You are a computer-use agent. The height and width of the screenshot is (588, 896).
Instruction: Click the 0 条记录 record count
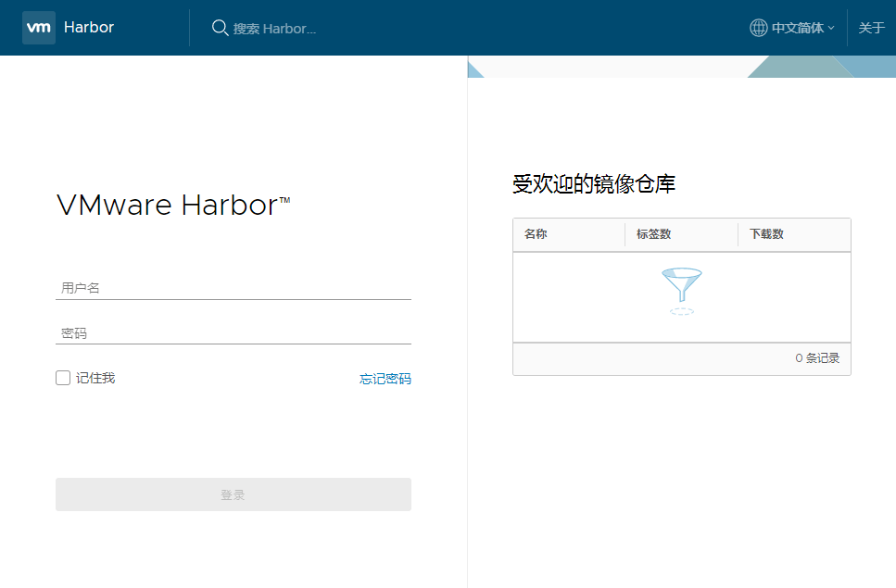817,358
